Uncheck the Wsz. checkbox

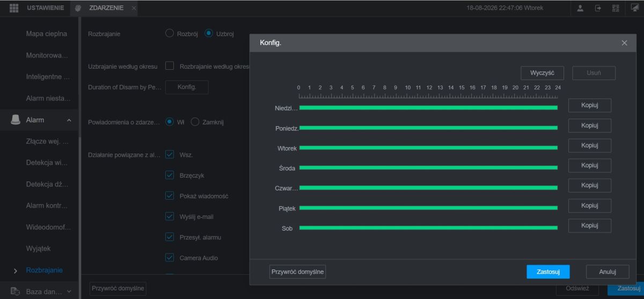point(170,155)
